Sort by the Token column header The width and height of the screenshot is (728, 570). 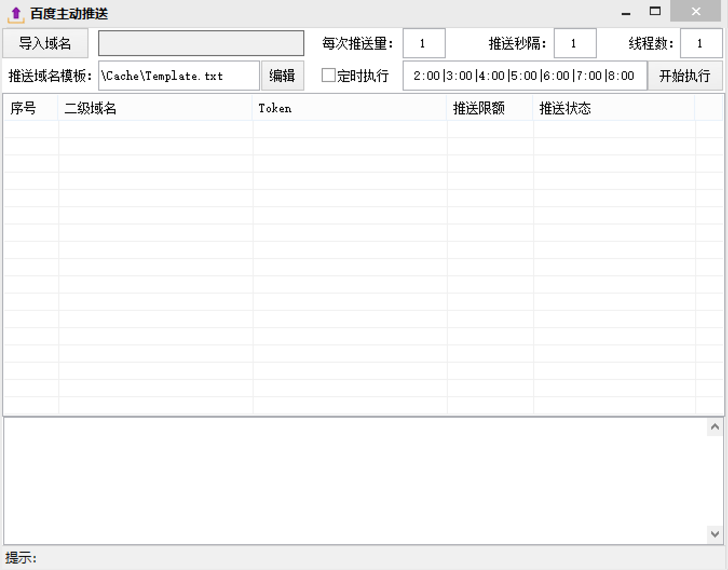point(349,108)
